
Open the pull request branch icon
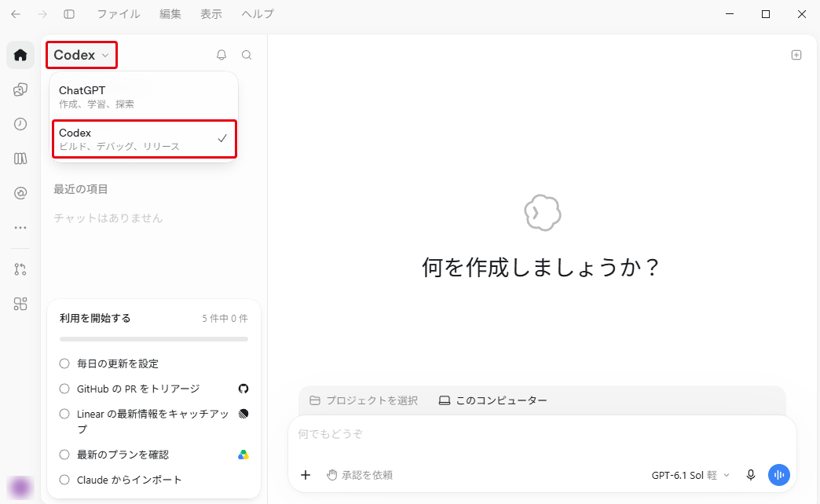click(x=20, y=269)
